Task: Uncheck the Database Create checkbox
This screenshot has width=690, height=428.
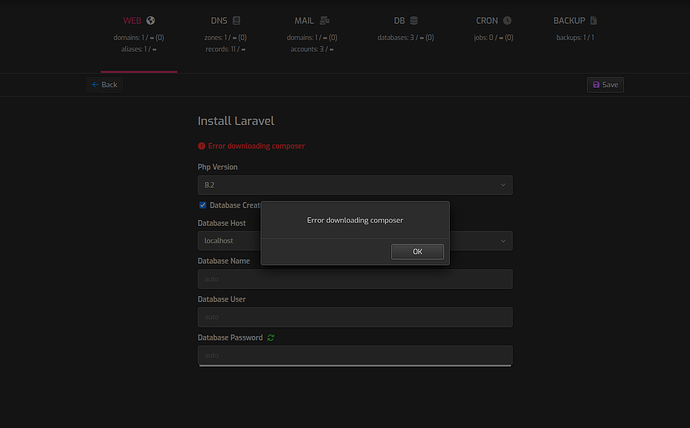Action: coord(202,205)
